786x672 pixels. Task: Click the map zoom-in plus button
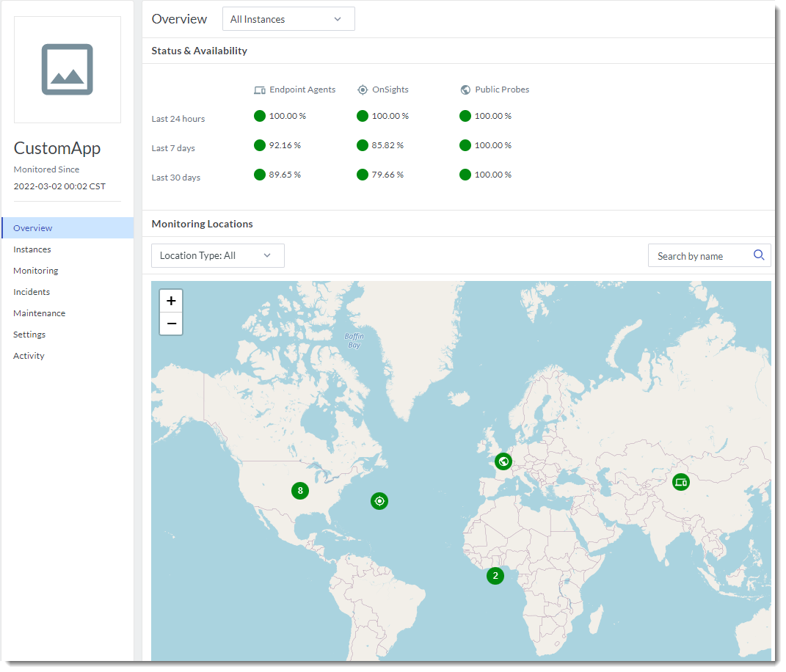click(x=171, y=301)
